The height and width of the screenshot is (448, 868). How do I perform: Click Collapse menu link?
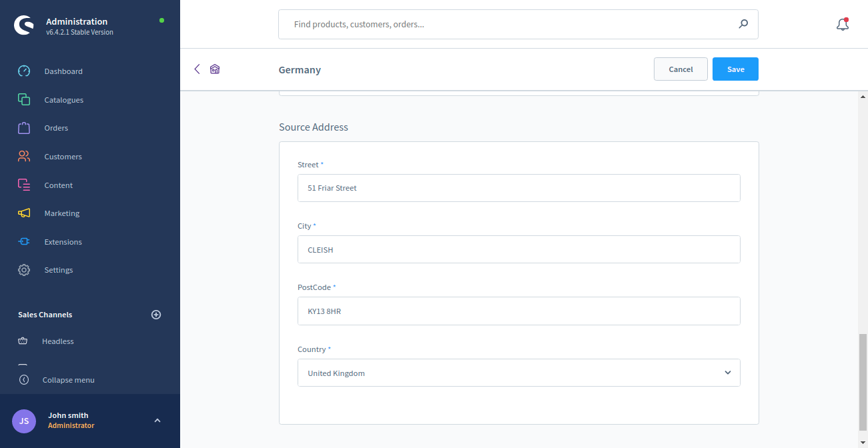[x=69, y=380]
